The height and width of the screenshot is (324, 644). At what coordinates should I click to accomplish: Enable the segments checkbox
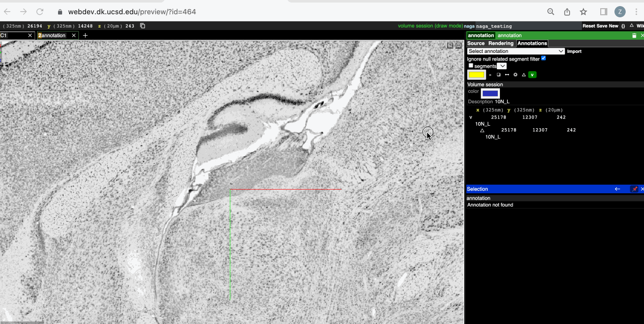coord(471,66)
